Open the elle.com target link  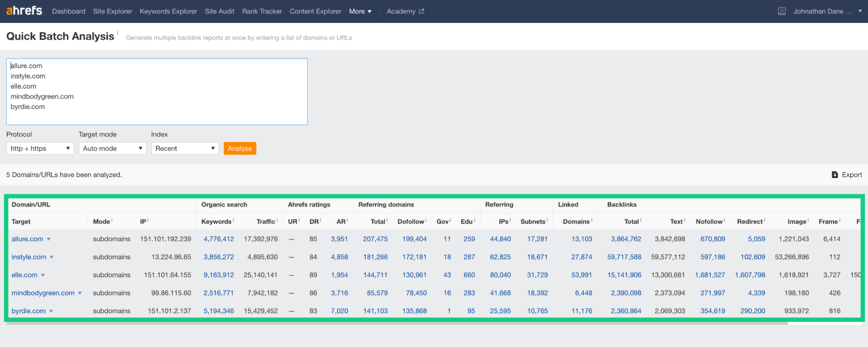[24, 275]
